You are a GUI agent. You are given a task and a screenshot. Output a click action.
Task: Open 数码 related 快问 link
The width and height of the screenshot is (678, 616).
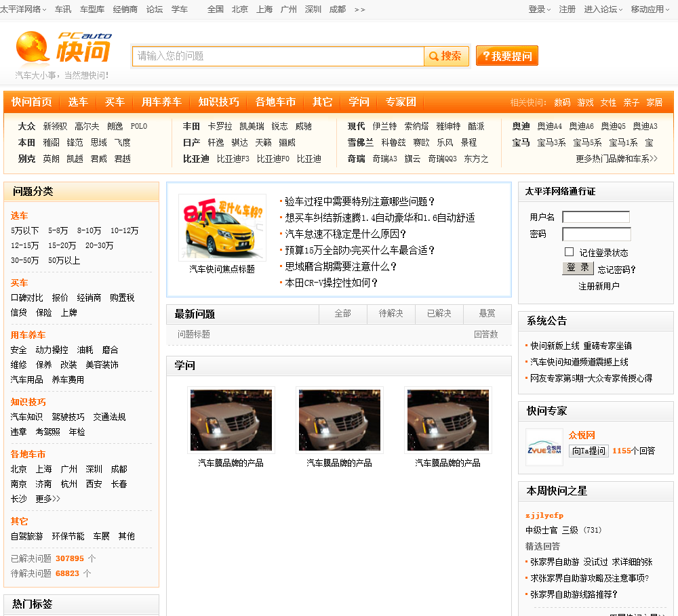click(x=562, y=102)
